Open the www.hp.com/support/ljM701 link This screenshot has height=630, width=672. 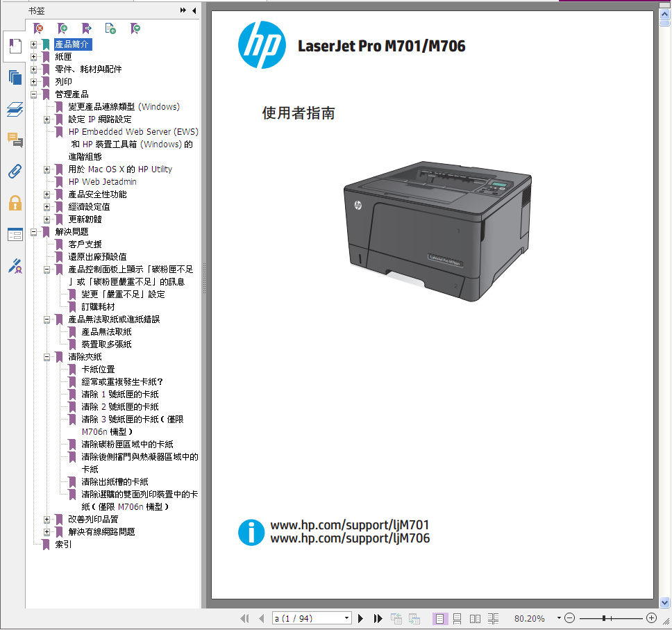350,525
